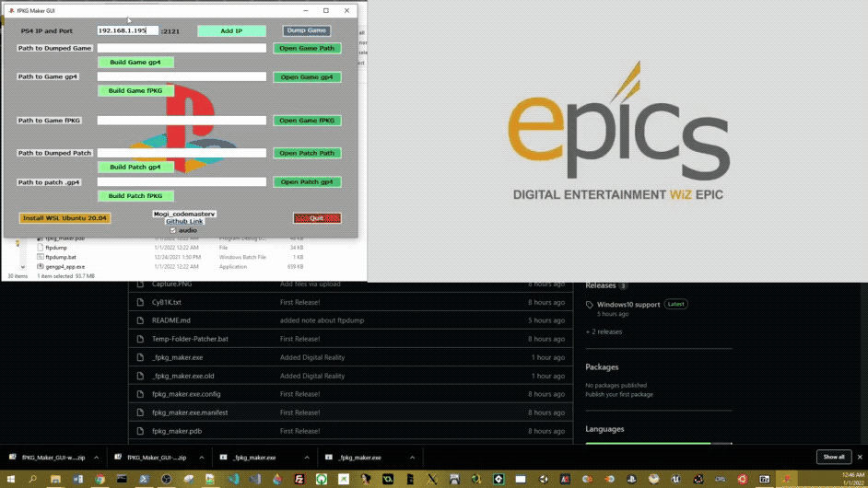The height and width of the screenshot is (488, 868).
Task: Expand options for first fPKG_Maker_GUI zip download
Action: pos(97,458)
